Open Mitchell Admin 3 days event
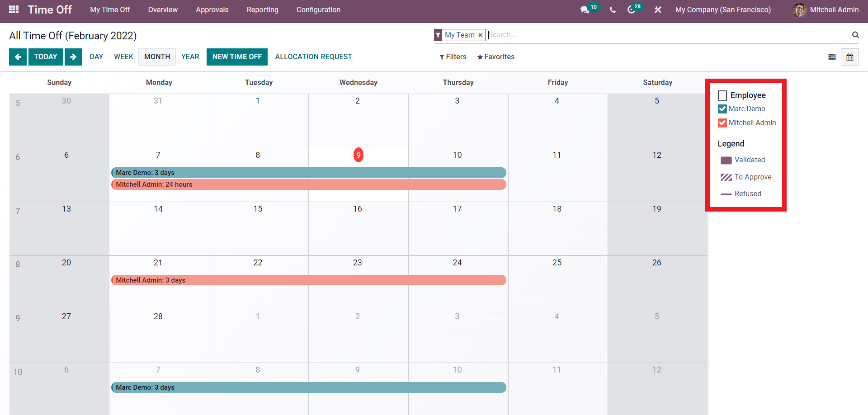Screen dimensions: 868x415 click(309, 280)
